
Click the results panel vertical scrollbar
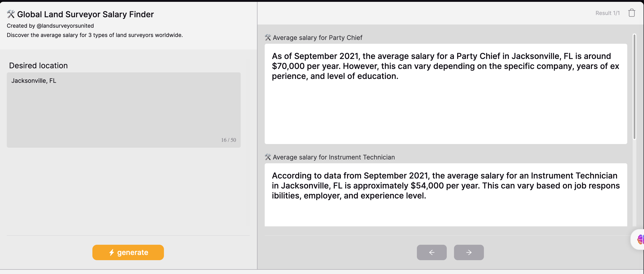pos(634,87)
